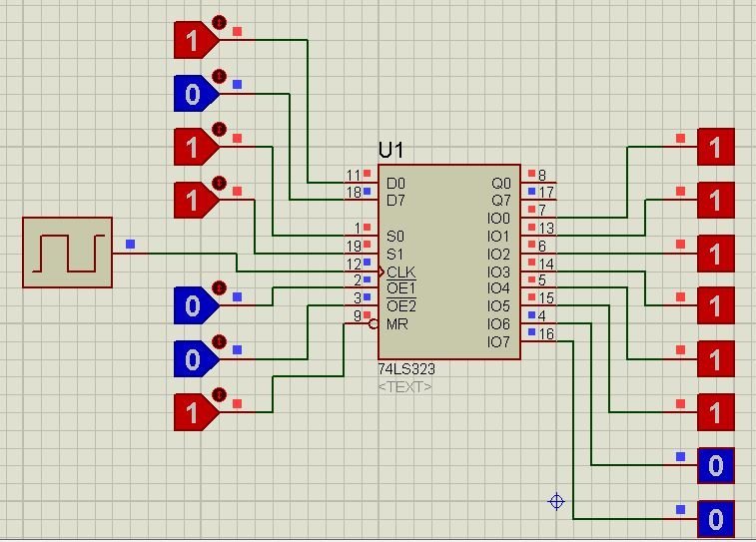Select the logic probe connected to IO6

pos(716,465)
